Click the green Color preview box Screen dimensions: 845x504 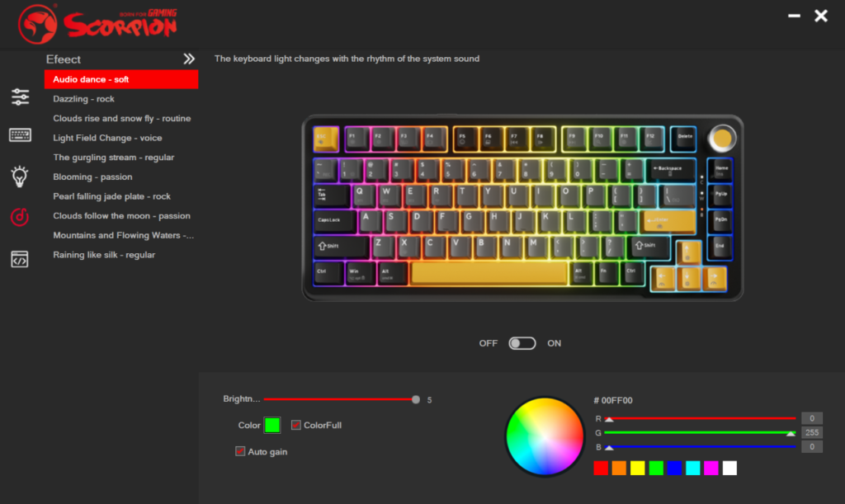coord(272,425)
